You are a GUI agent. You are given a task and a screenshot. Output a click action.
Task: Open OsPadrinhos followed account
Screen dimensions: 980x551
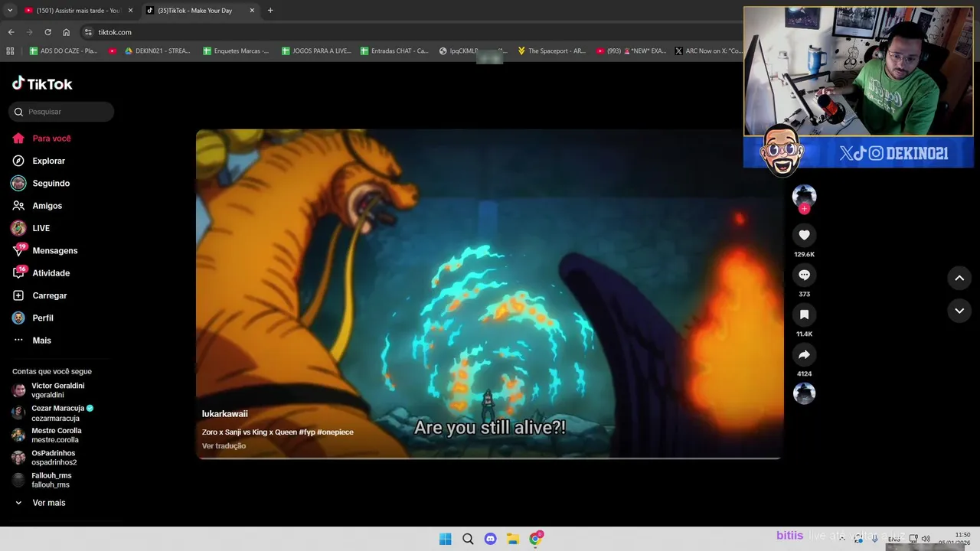coord(44,458)
